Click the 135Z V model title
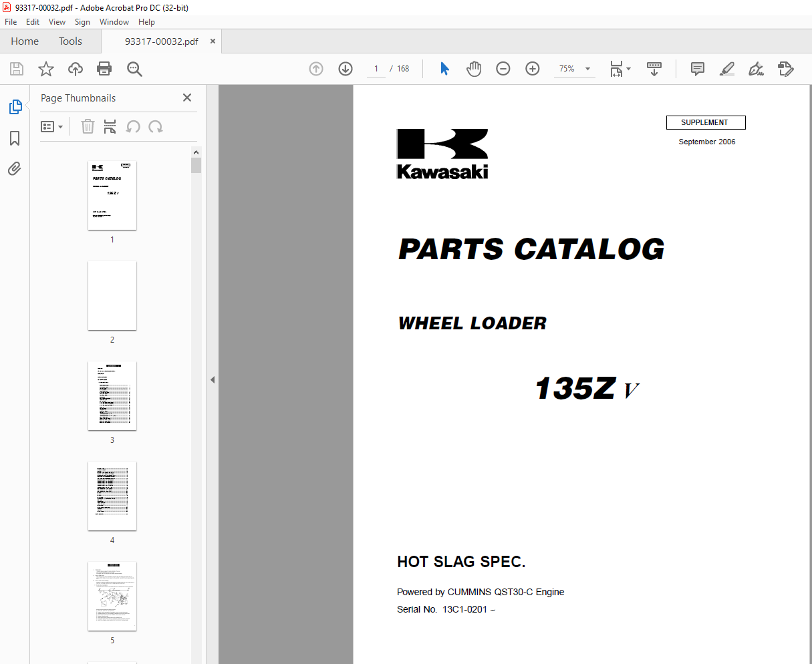 pyautogui.click(x=587, y=388)
